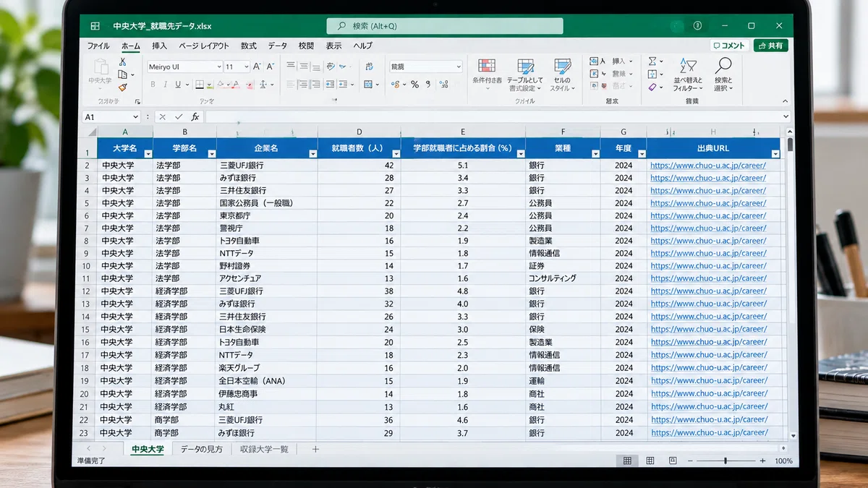Click the vertical scrollbar down arrow
Screen dimensions: 868x488
[793, 436]
